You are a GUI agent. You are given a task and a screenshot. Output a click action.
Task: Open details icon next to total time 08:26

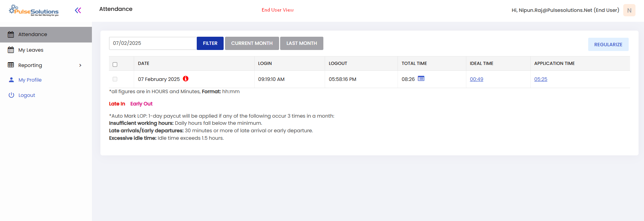pos(421,79)
